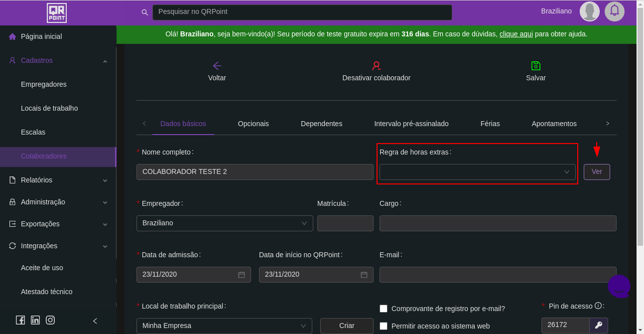The height and width of the screenshot is (334, 644).
Task: Open the user profile avatar
Action: (589, 11)
